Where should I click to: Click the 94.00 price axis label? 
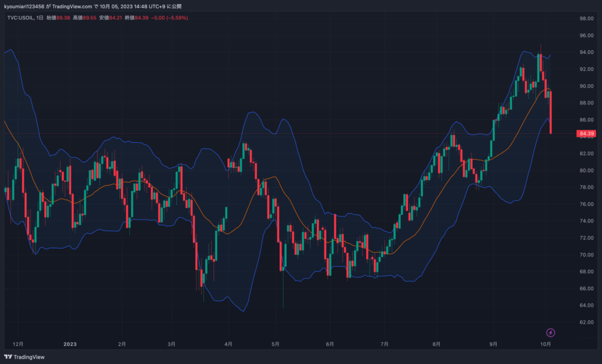pyautogui.click(x=586, y=52)
